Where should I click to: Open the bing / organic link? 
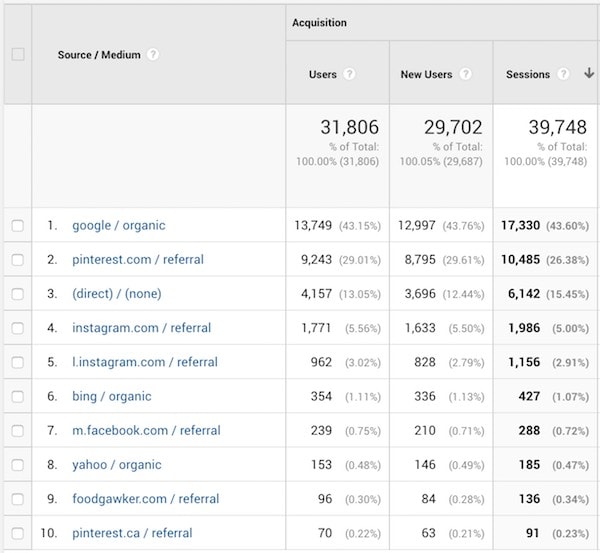click(112, 396)
